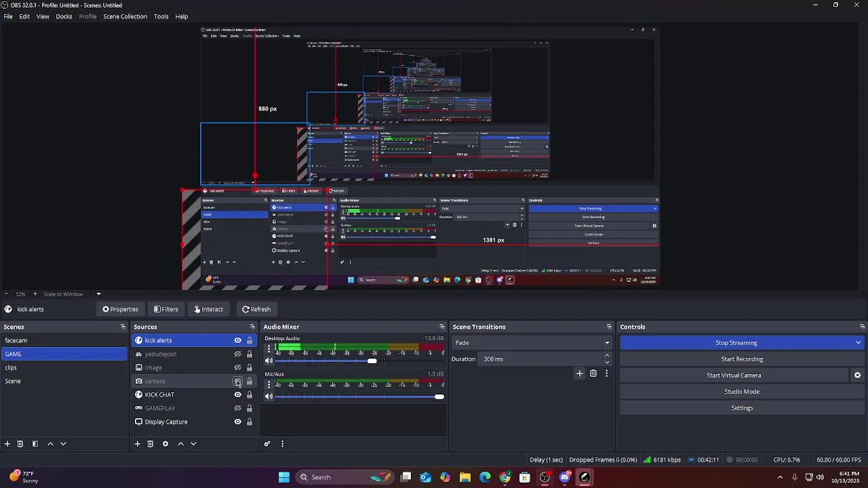Click the Filters button
This screenshot has height=488, width=868.
165,309
